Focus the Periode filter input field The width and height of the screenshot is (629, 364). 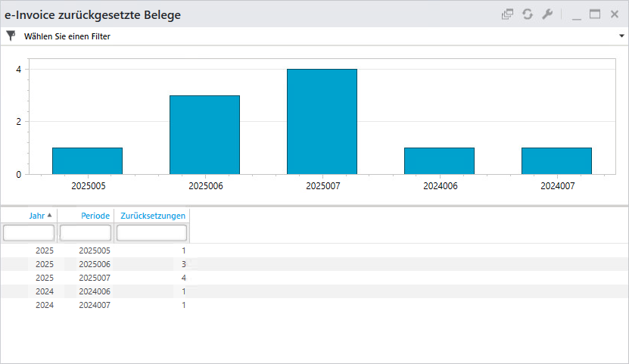coord(86,232)
